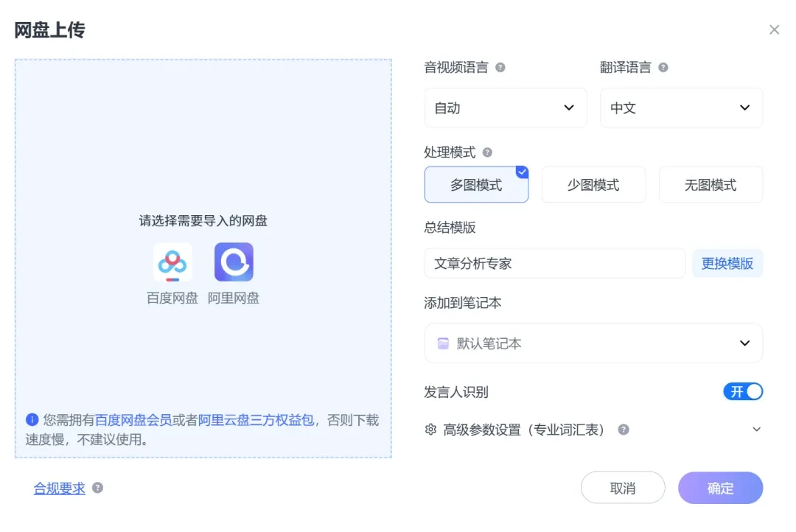This screenshot has width=796, height=532.
Task: Open the 默认笔记本 notebook dropdown
Action: pos(593,343)
